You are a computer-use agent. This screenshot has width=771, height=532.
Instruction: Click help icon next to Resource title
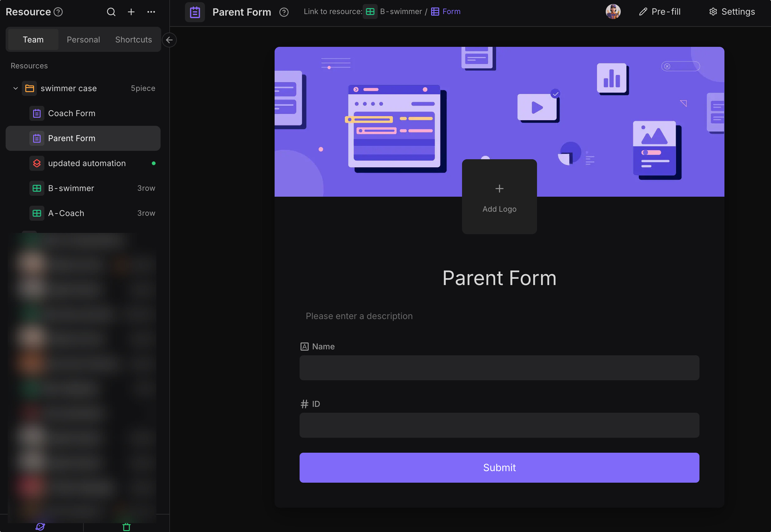point(58,12)
